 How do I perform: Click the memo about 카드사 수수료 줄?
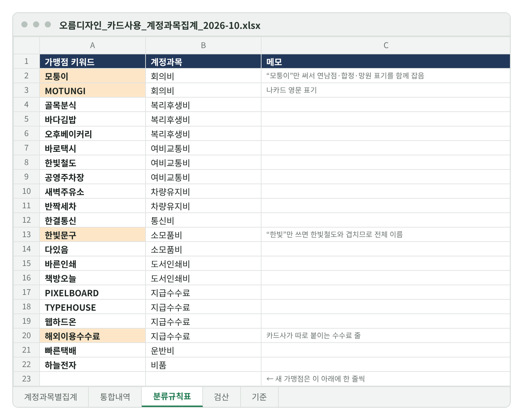pyautogui.click(x=386, y=336)
